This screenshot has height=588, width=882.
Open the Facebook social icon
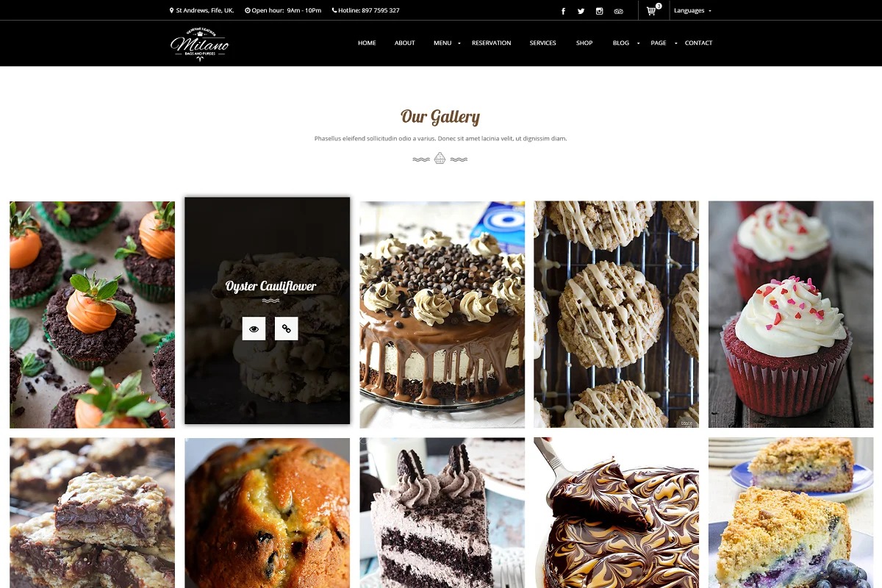coord(564,11)
